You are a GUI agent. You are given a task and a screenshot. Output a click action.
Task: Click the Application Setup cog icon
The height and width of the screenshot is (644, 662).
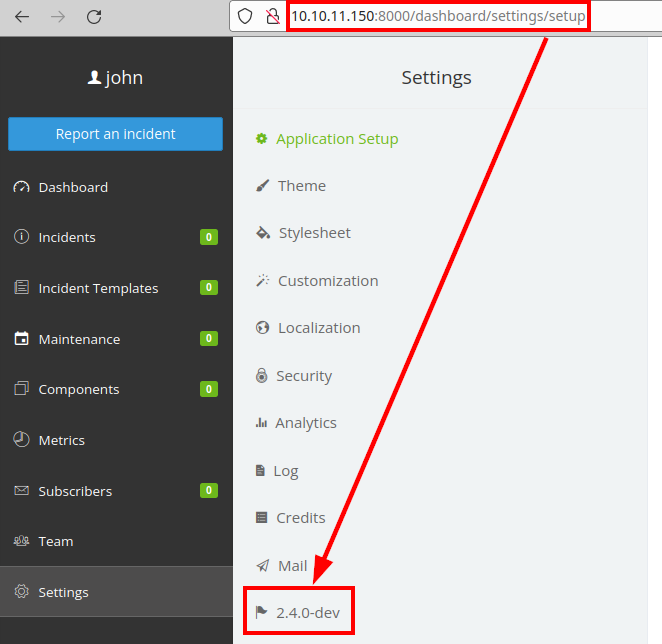(261, 139)
